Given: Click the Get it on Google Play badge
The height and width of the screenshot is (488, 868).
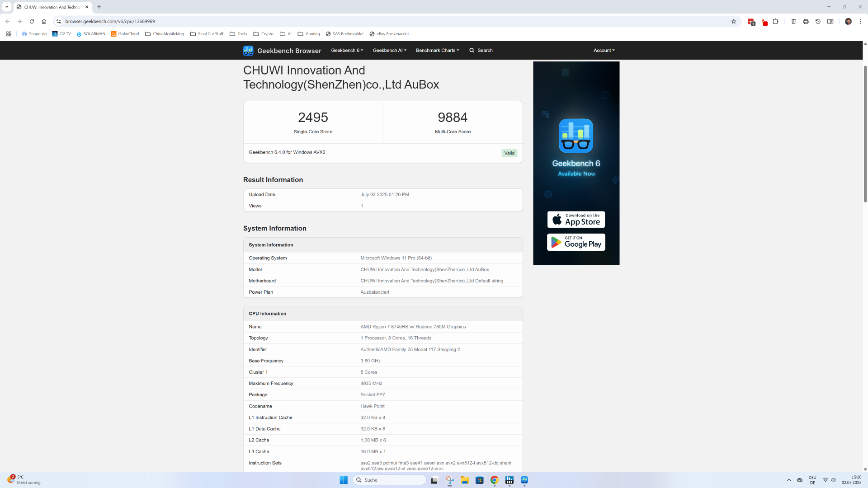Looking at the screenshot, I should [576, 242].
